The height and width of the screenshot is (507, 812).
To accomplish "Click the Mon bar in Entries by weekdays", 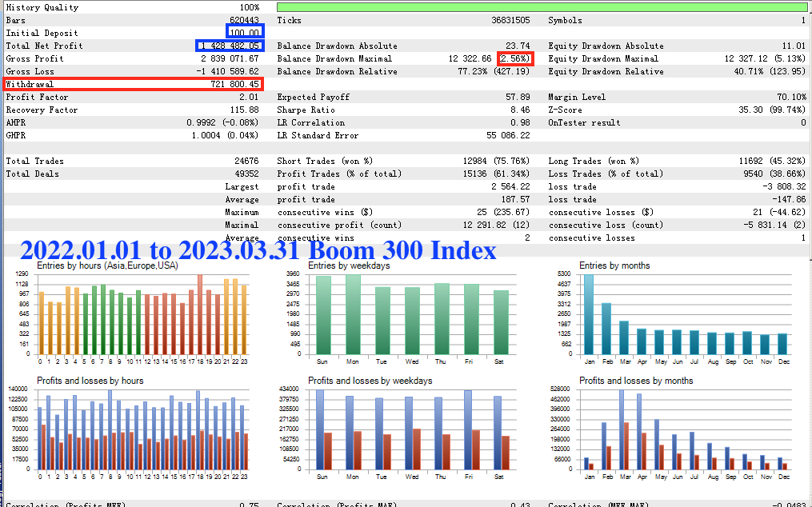I will click(353, 314).
